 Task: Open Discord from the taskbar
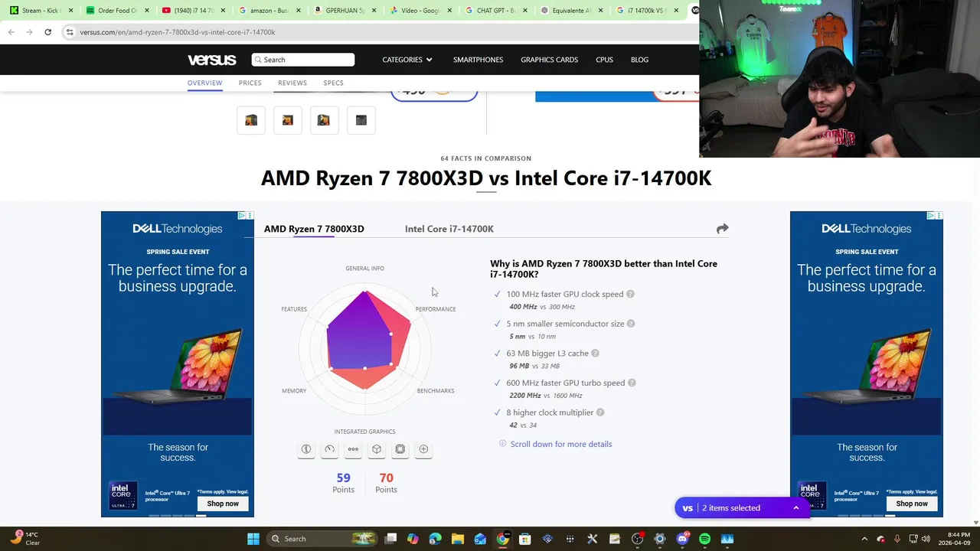click(682, 539)
